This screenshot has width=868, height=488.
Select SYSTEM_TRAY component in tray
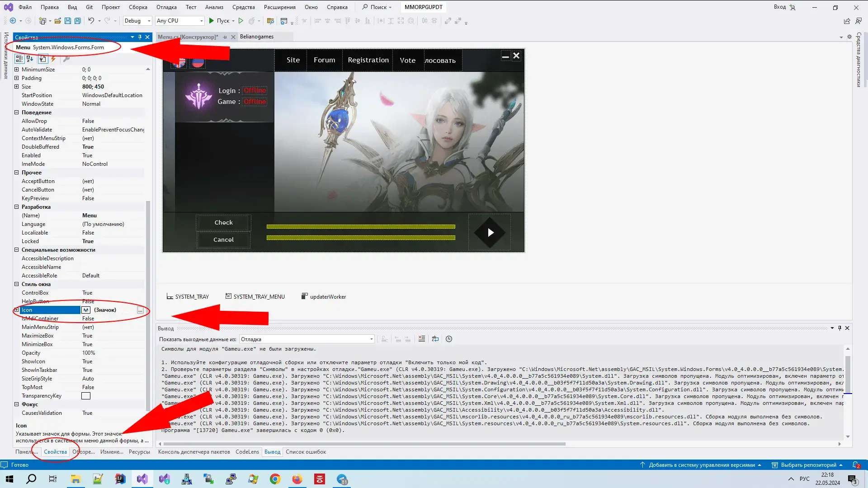click(188, 297)
